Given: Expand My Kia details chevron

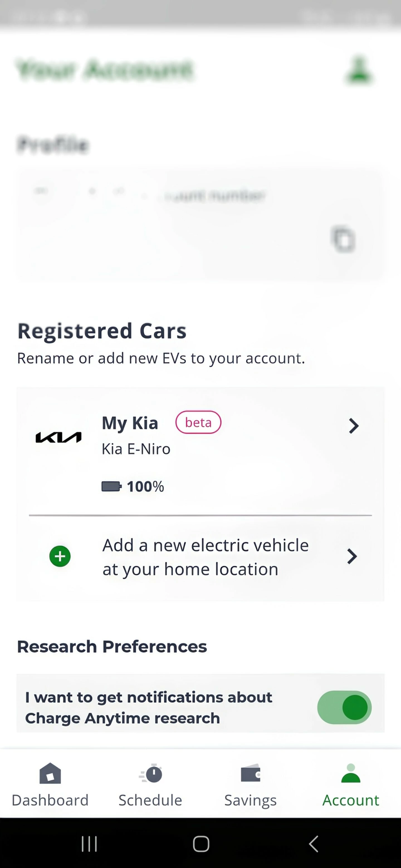Looking at the screenshot, I should [353, 426].
